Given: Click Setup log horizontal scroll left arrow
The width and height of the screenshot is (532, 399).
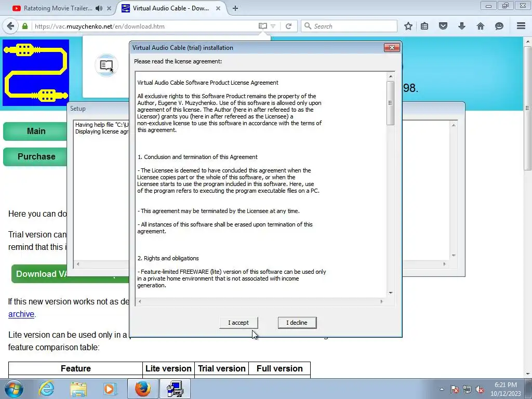Looking at the screenshot, I should 78,264.
